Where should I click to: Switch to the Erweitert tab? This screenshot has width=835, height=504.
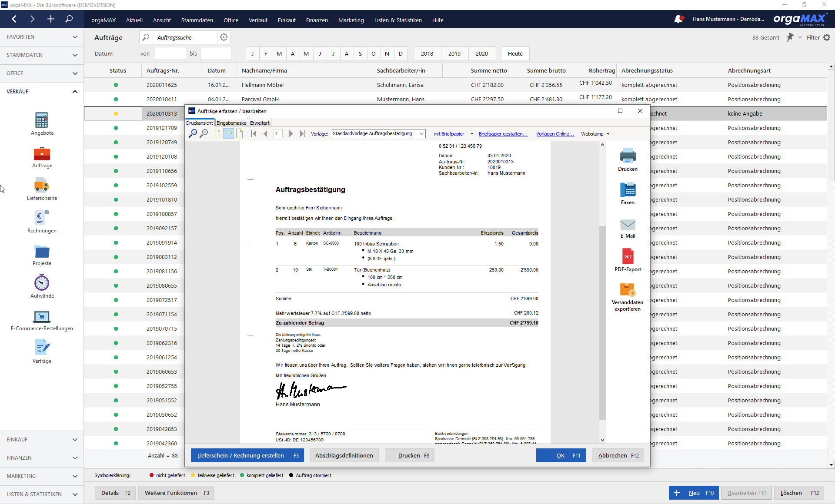(x=260, y=123)
